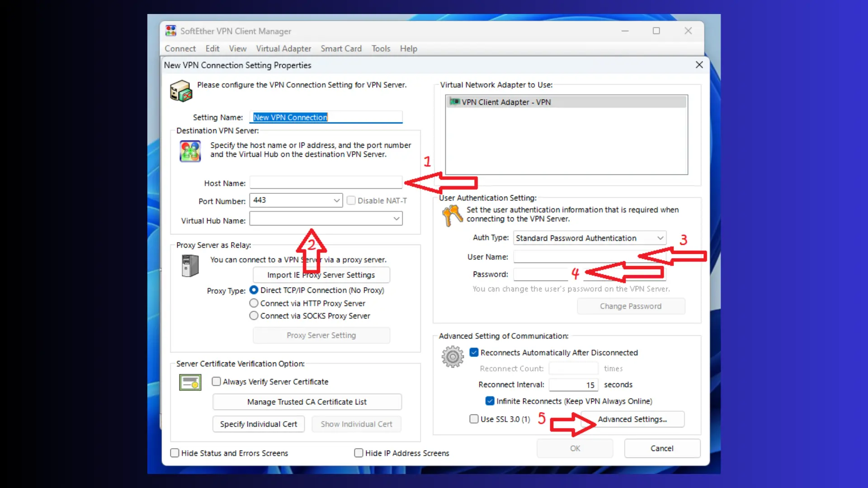The image size is (868, 488).
Task: Click Show Individual Cert button
Action: point(357,424)
